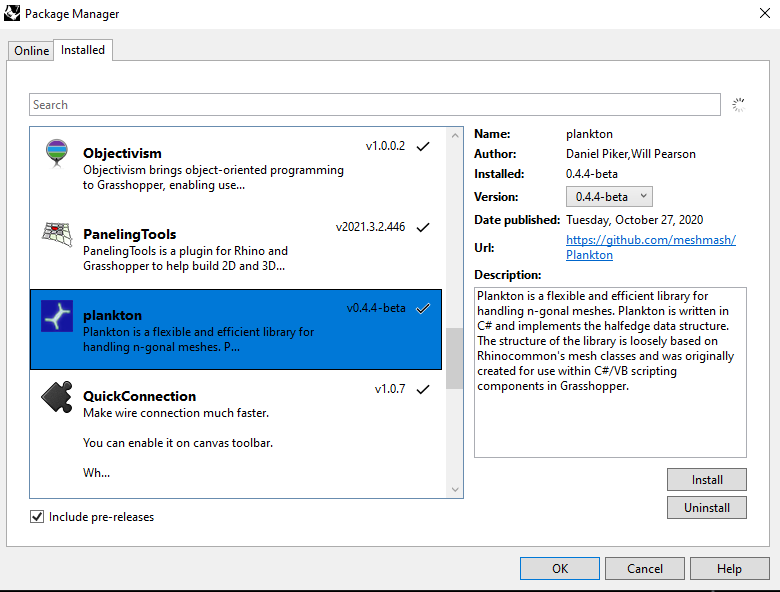Click the scroll down arrow of package list
The height and width of the screenshot is (592, 780).
point(455,490)
